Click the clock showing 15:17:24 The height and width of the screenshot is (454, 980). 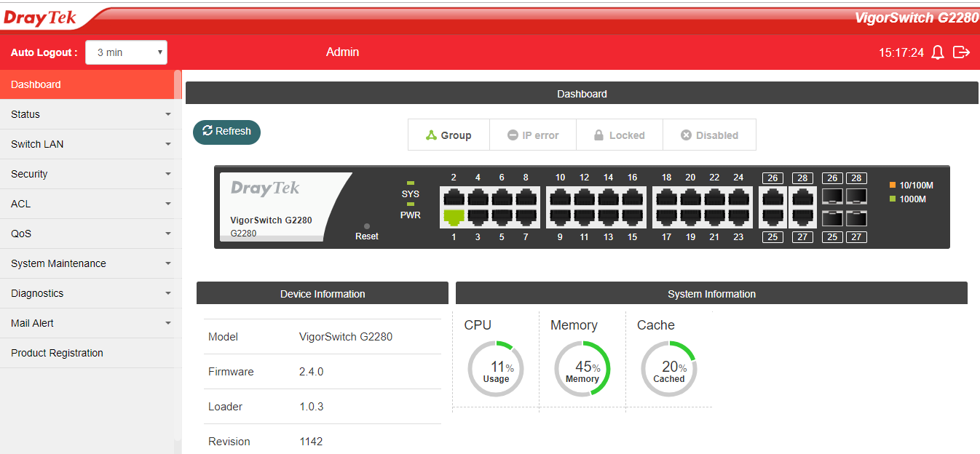[x=901, y=52]
